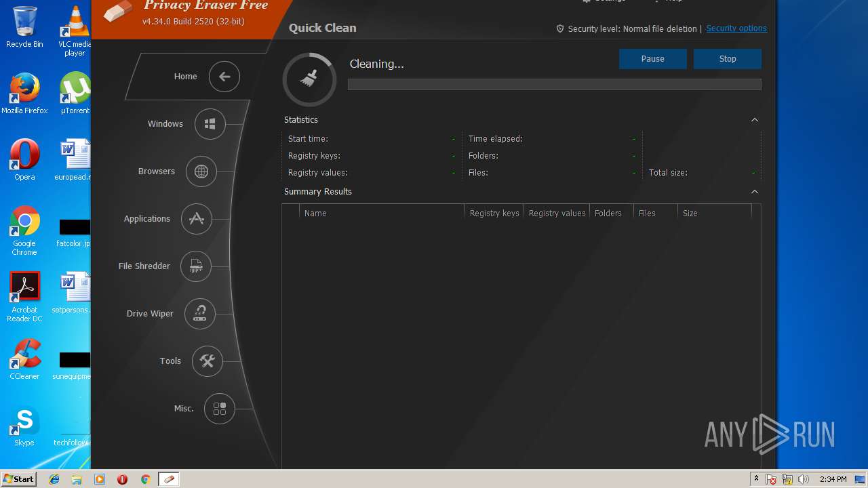Sort results by Size column
The height and width of the screenshot is (488, 868).
[x=714, y=213]
